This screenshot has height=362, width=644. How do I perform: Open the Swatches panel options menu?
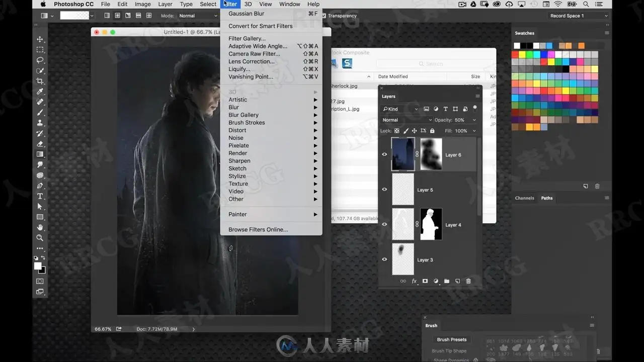point(607,33)
